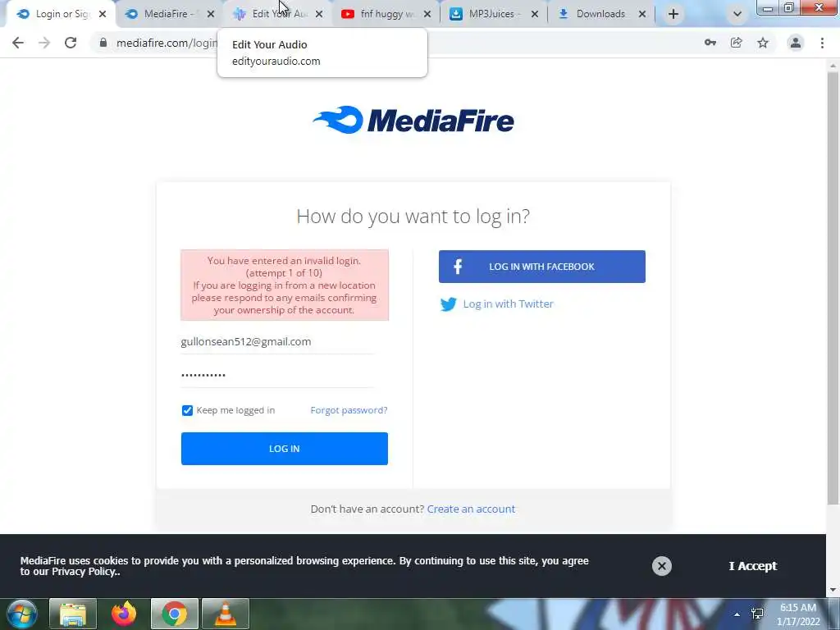The height and width of the screenshot is (630, 840).
Task: Bookmark this page with the star icon
Action: tap(763, 43)
